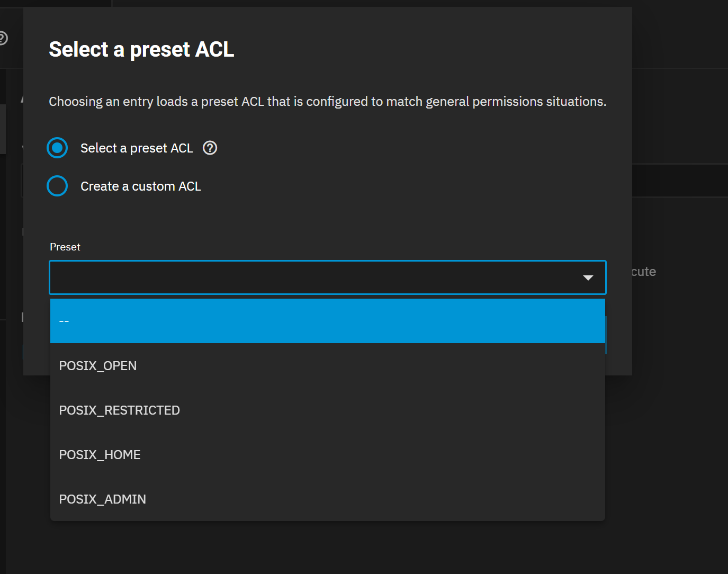The image size is (728, 574).
Task: Click the 'Select a preset ACL' radio label text
Action: click(137, 148)
